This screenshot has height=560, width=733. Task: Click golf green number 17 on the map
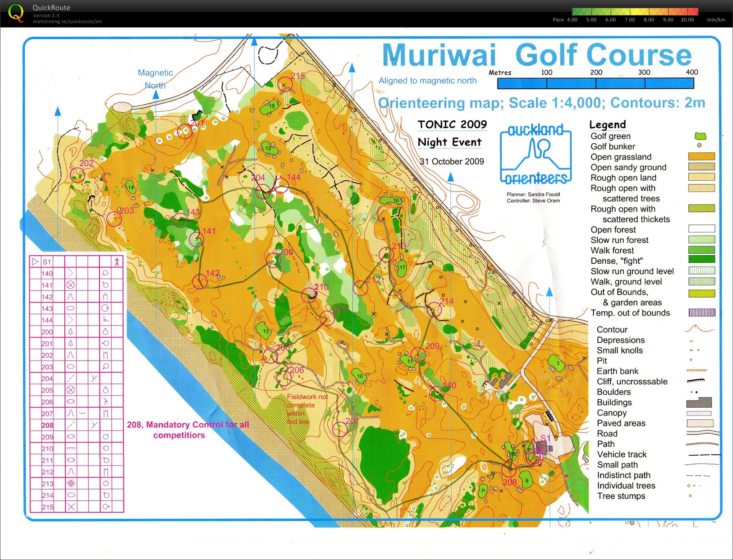point(402,267)
